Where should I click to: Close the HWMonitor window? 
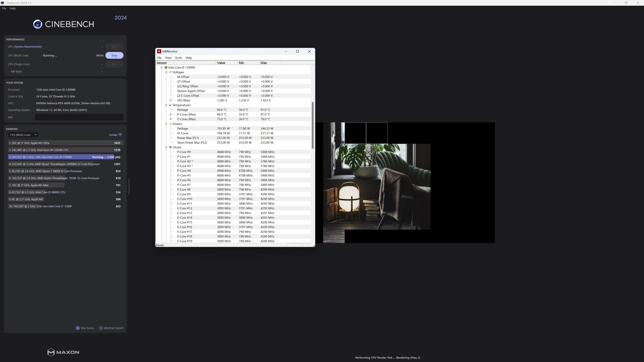(309, 51)
